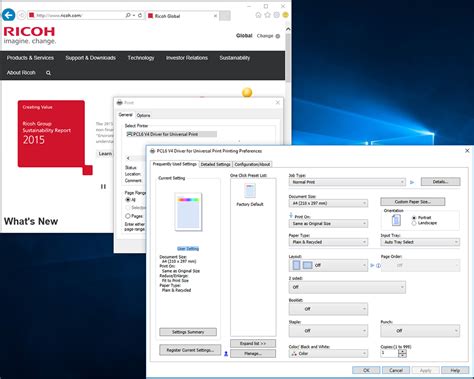The width and height of the screenshot is (474, 379).
Task: Increase copies with the spinner up arrow
Action: pyautogui.click(x=402, y=351)
